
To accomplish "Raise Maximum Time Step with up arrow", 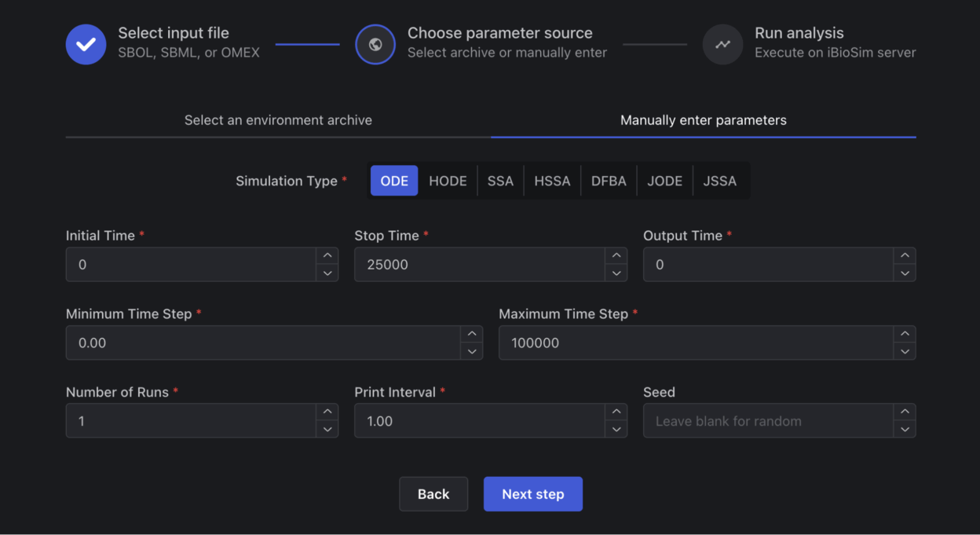I will coord(905,334).
